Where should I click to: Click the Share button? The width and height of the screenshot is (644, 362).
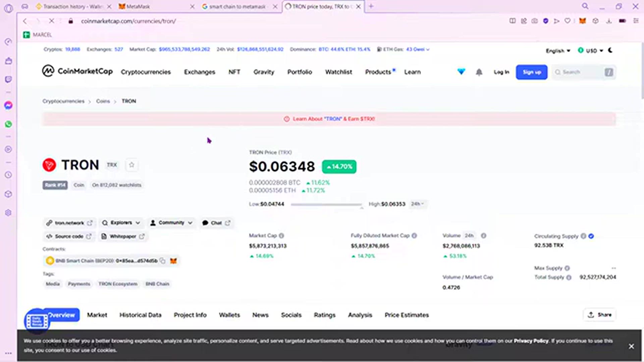click(600, 315)
